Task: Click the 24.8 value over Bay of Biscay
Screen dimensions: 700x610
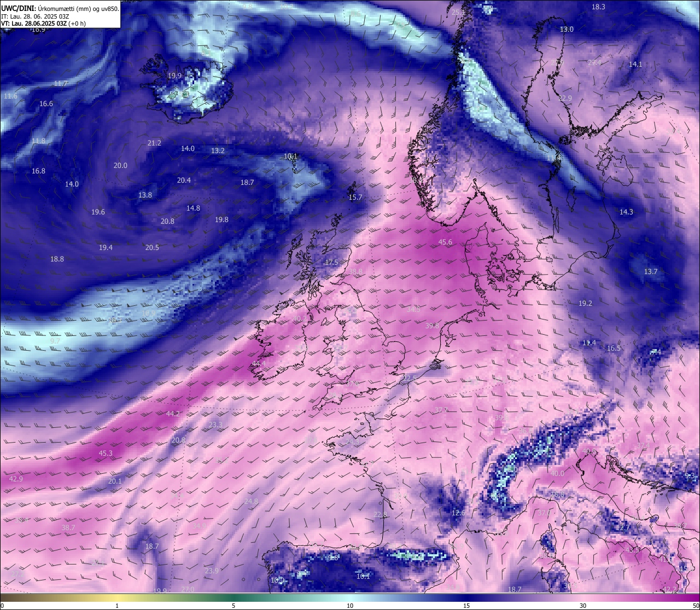Action: pos(251,502)
